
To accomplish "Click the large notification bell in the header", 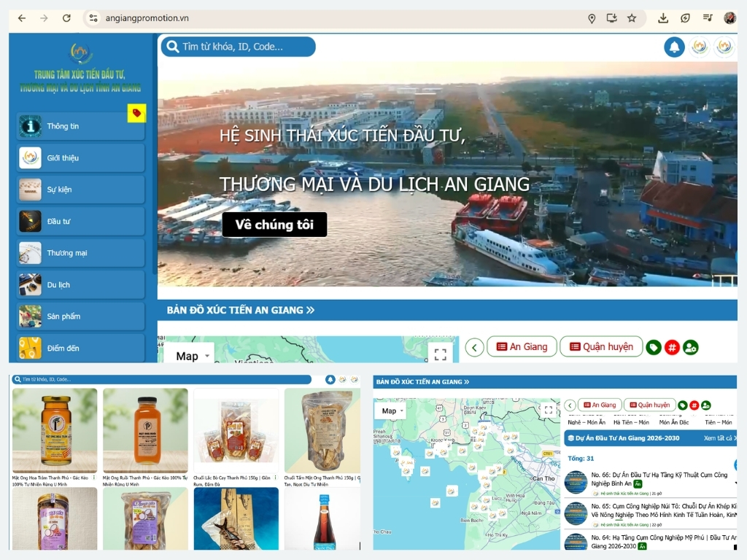I will point(674,47).
